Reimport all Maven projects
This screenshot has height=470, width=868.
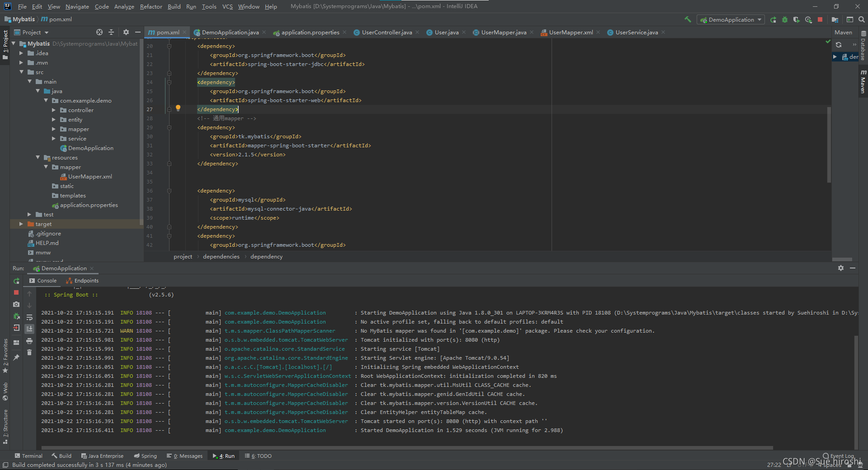[839, 45]
